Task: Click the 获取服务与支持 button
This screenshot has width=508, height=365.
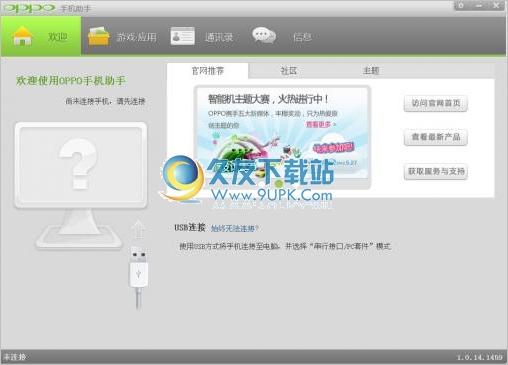Action: (436, 171)
